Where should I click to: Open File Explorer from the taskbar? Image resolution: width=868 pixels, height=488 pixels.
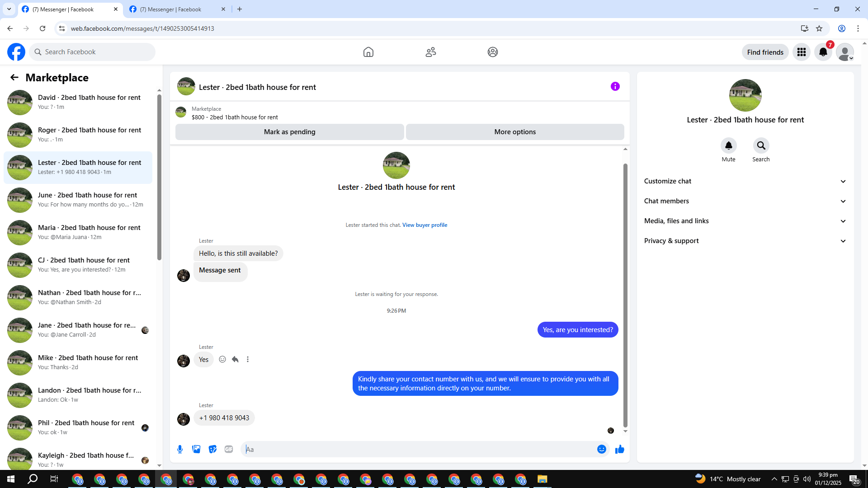tap(542, 479)
